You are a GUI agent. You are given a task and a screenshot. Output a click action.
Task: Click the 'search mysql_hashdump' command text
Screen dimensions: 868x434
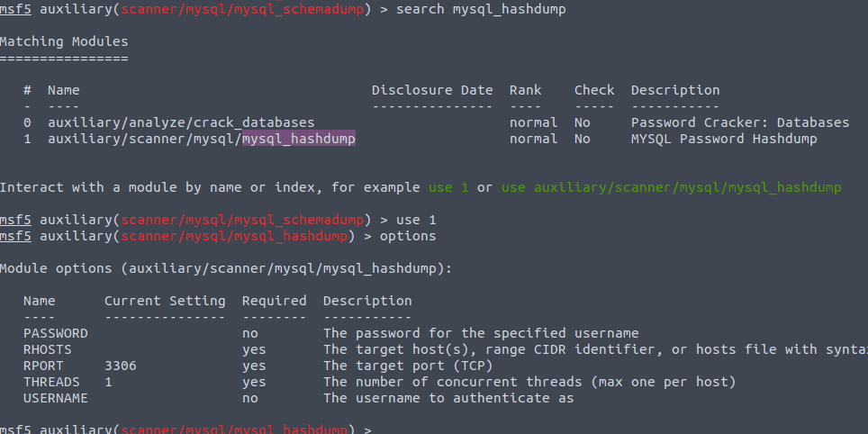coord(481,9)
